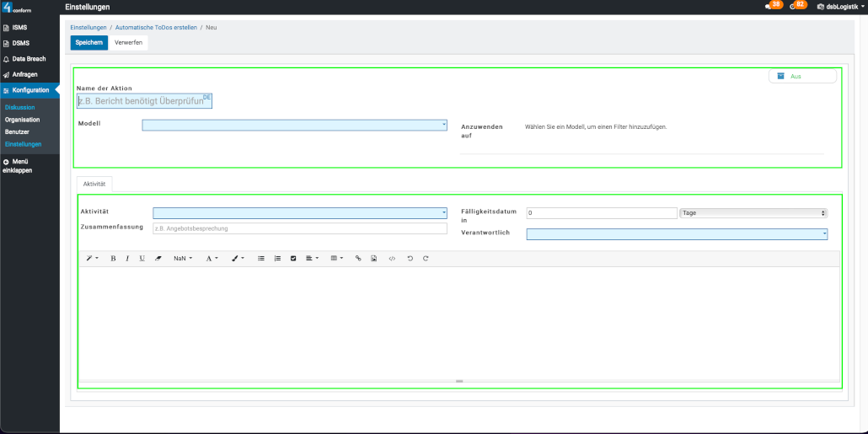This screenshot has height=434, width=868.
Task: Open the Data Breach menu item
Action: tap(29, 59)
